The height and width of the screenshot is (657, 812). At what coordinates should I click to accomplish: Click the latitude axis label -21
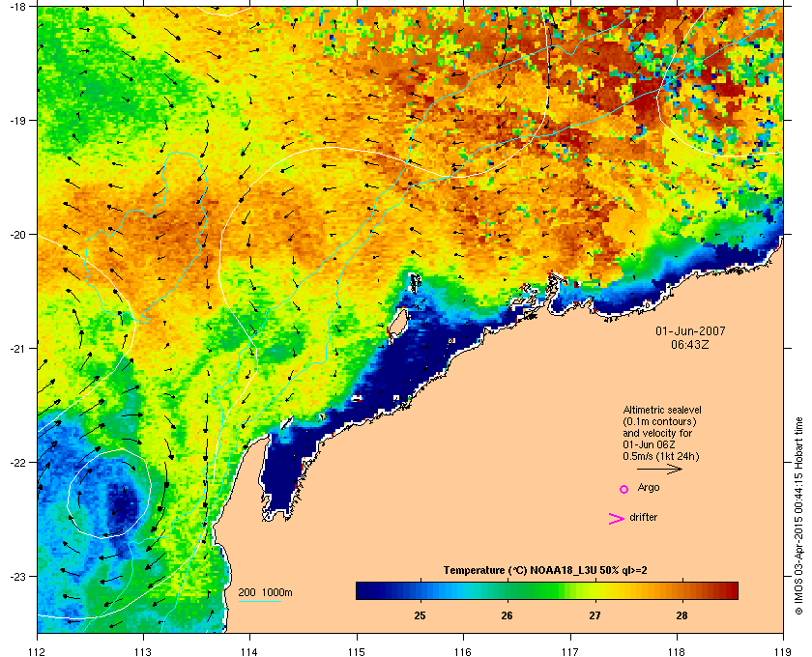pyautogui.click(x=18, y=348)
